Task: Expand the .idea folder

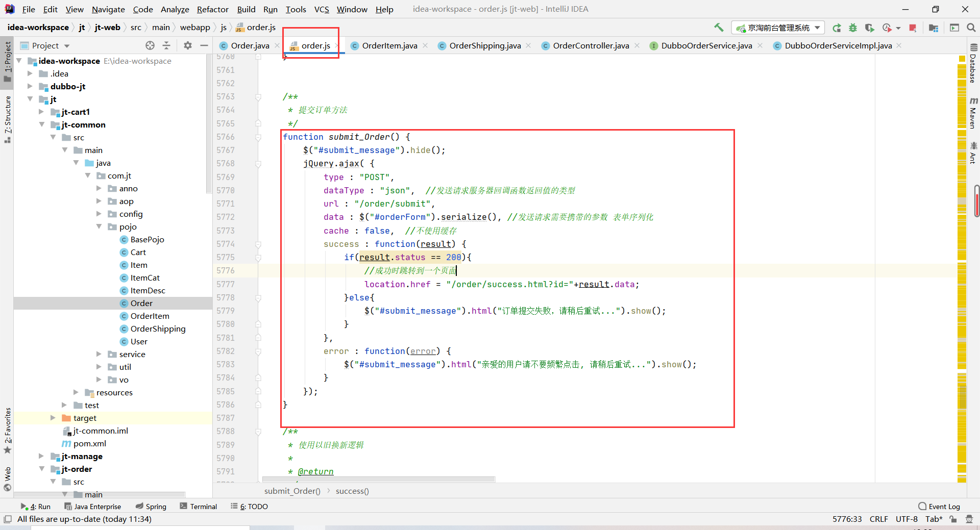Action: [x=30, y=73]
